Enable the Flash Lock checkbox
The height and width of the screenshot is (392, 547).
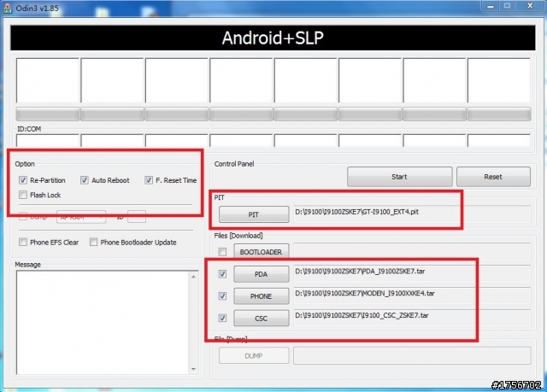[x=23, y=195]
